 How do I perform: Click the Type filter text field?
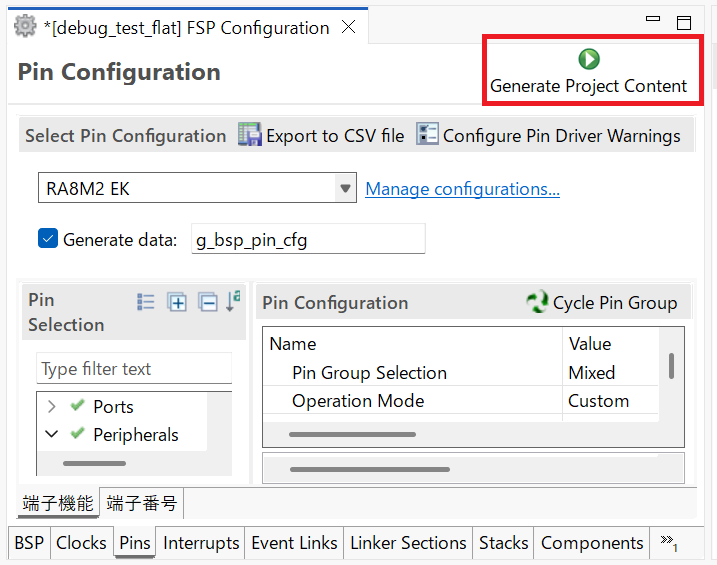click(134, 369)
